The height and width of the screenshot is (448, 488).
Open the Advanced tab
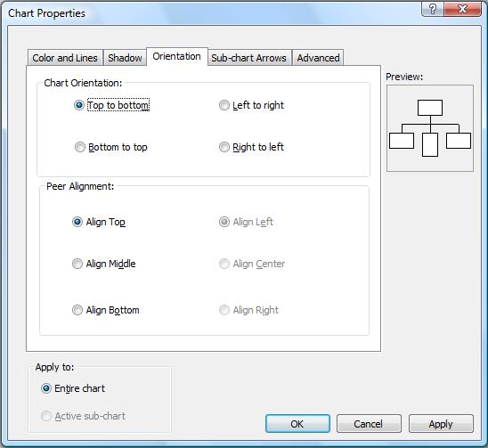pos(318,58)
